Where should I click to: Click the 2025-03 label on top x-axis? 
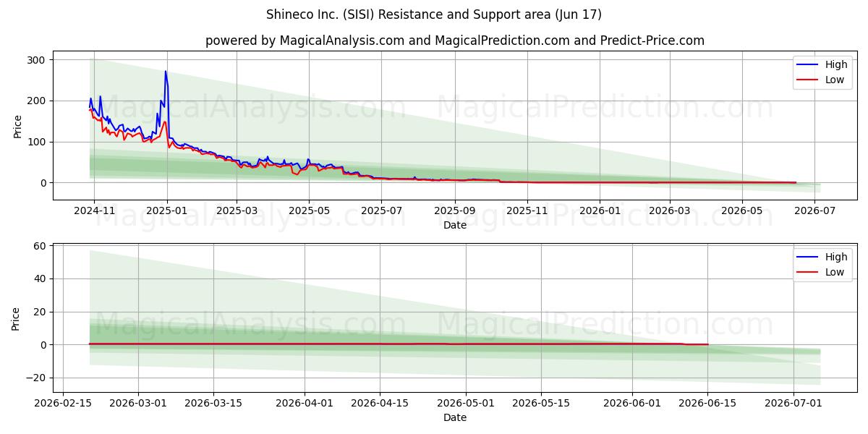[x=237, y=211]
